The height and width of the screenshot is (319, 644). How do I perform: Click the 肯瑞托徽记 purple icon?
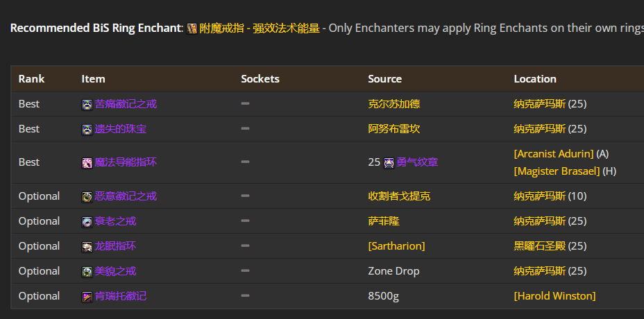click(87, 297)
